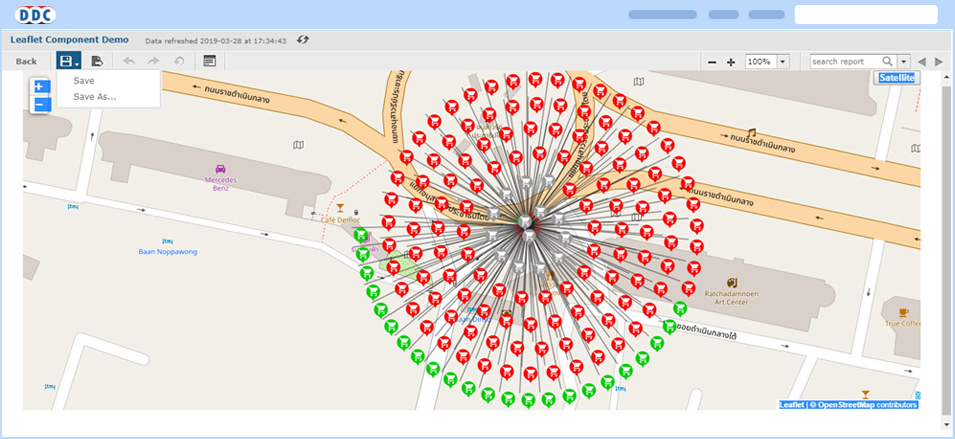Click the Data refreshed timestamp text
The height and width of the screenshot is (439, 955).
[216, 41]
